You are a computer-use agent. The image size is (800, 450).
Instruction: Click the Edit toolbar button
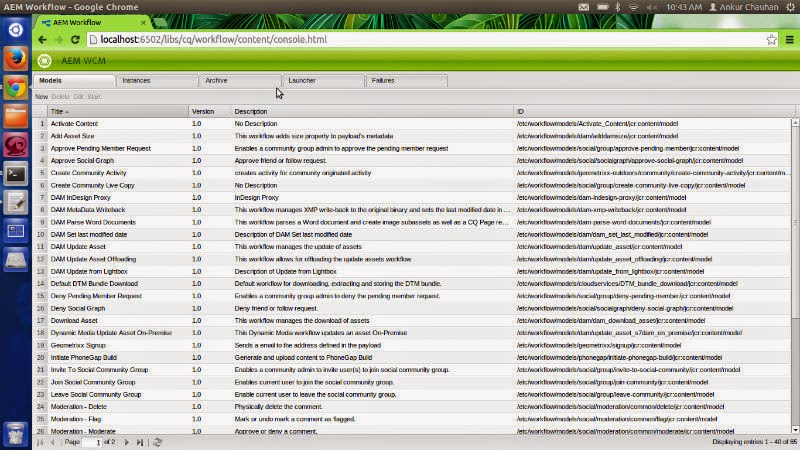[x=78, y=96]
